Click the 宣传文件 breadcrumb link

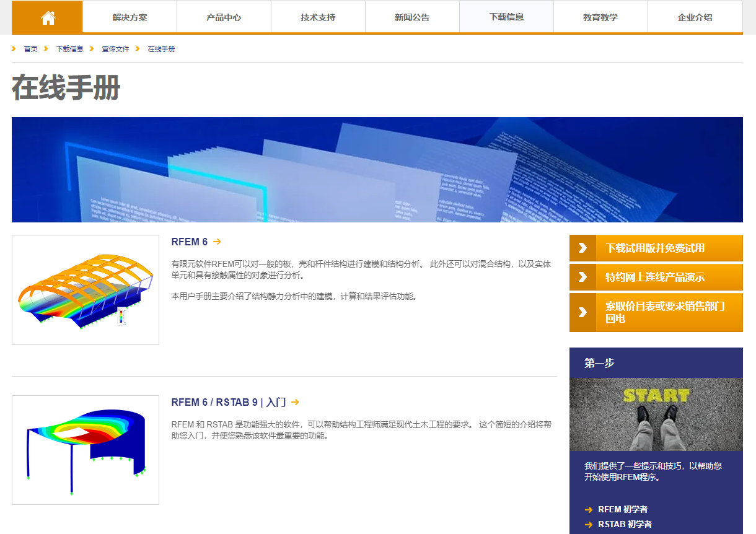(115, 49)
